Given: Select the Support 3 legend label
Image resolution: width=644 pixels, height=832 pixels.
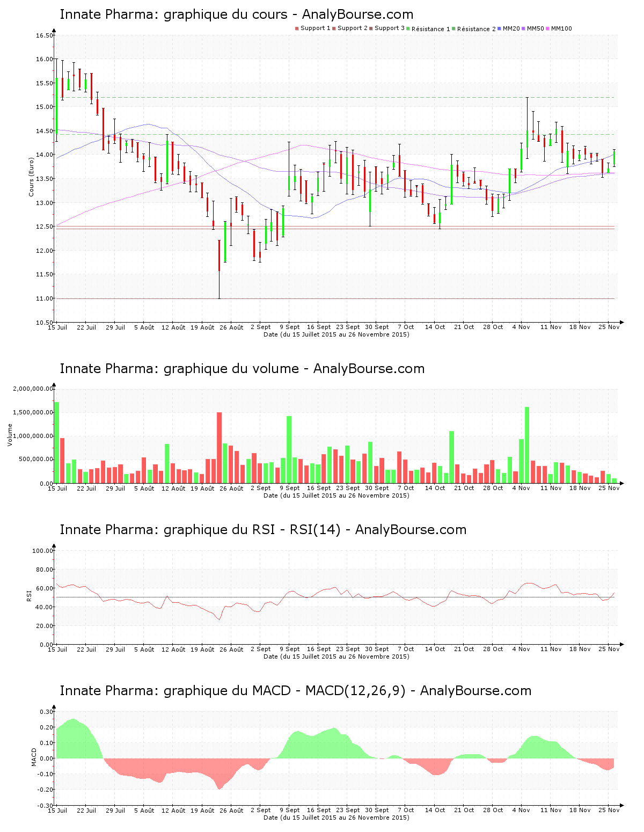Looking at the screenshot, I should [390, 28].
